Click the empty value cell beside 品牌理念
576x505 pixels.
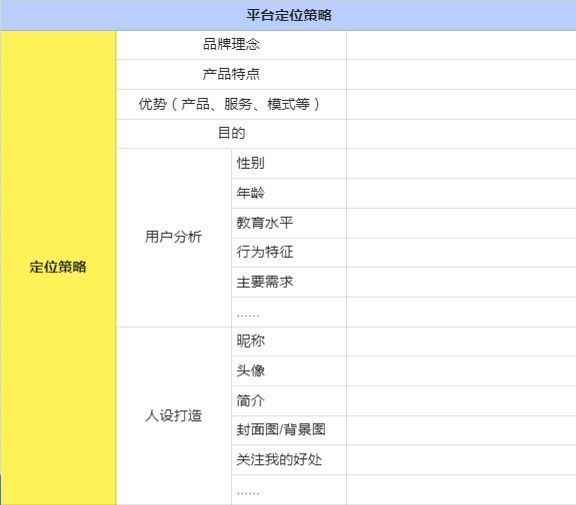click(x=461, y=45)
